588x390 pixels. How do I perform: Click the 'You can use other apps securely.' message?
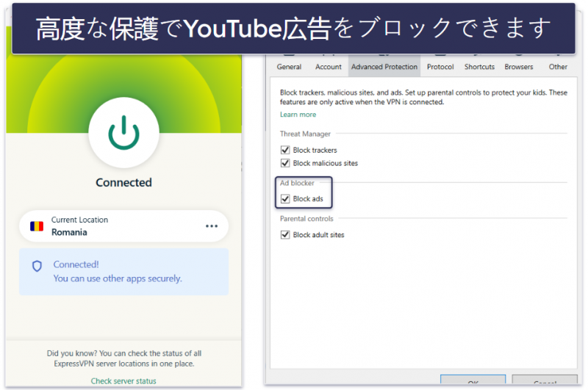(118, 278)
